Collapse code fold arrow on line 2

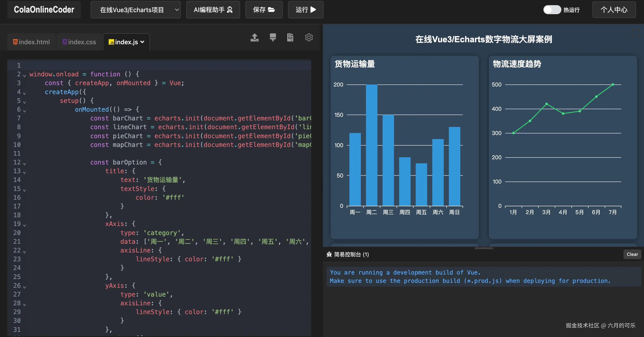[24, 75]
